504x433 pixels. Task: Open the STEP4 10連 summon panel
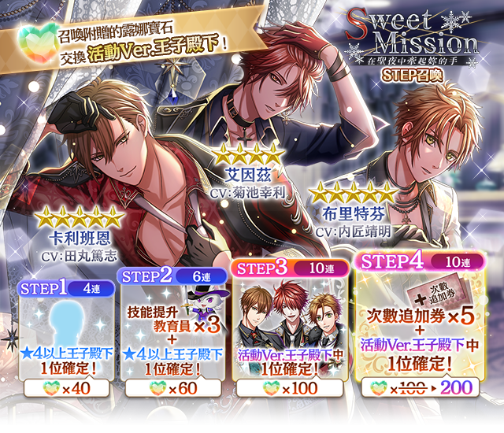pos(421,324)
